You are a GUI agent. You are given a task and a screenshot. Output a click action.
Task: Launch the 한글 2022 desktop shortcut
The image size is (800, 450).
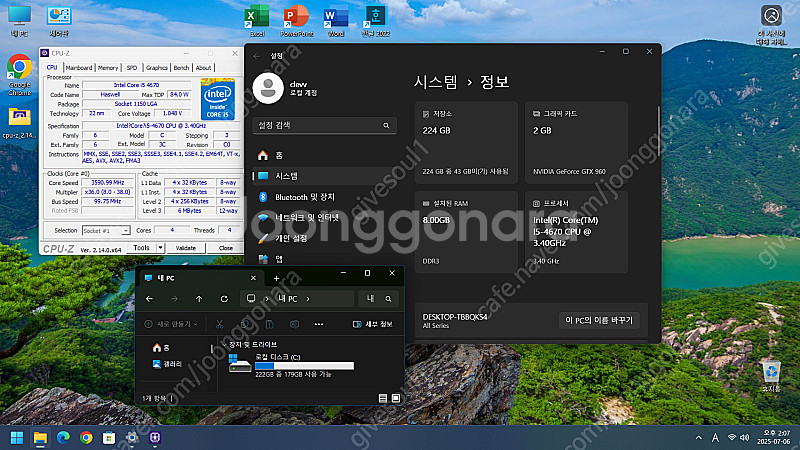tap(376, 21)
